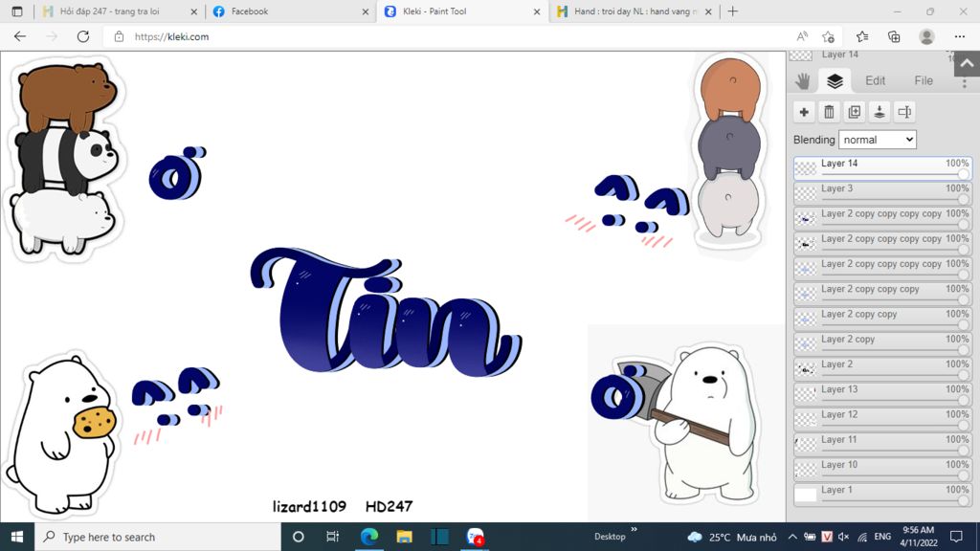Open Cortana from the taskbar circle
980x551 pixels.
click(299, 537)
